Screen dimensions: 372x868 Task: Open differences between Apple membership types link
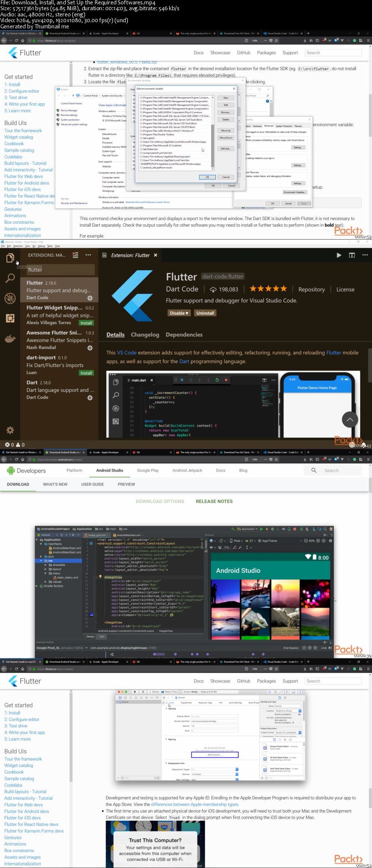pos(195,804)
